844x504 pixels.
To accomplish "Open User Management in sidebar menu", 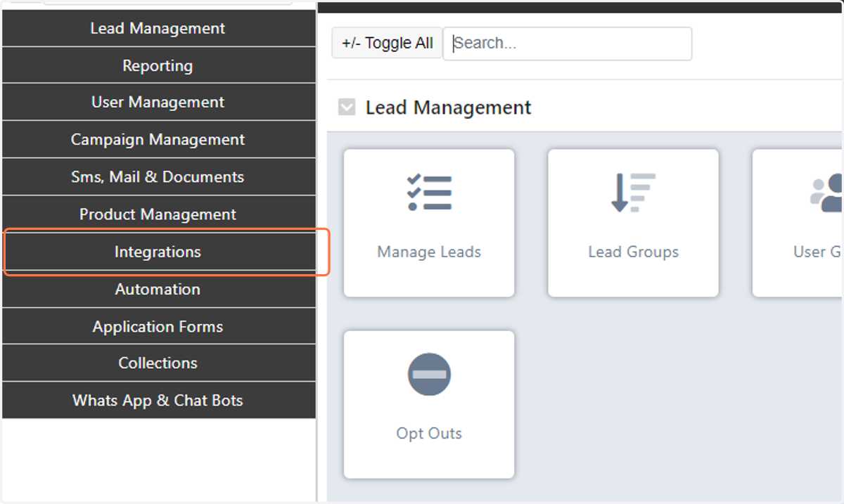I will [158, 102].
